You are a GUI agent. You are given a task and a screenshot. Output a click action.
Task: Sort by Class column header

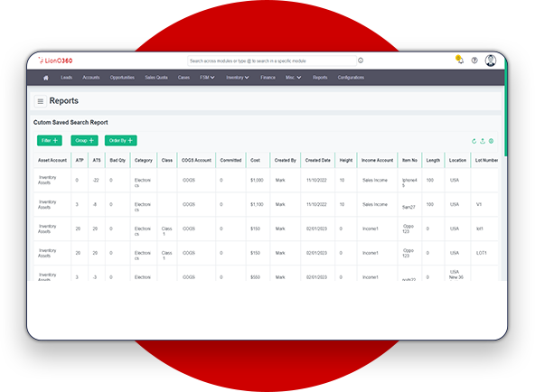167,160
